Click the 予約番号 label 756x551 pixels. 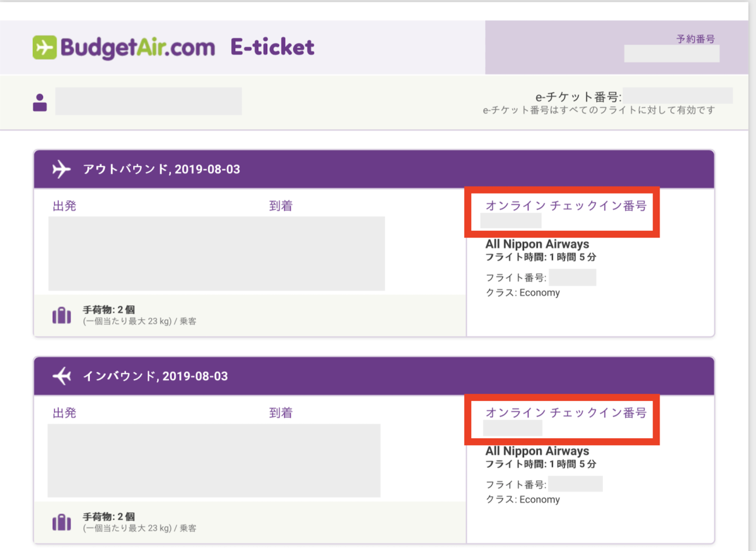tap(696, 38)
